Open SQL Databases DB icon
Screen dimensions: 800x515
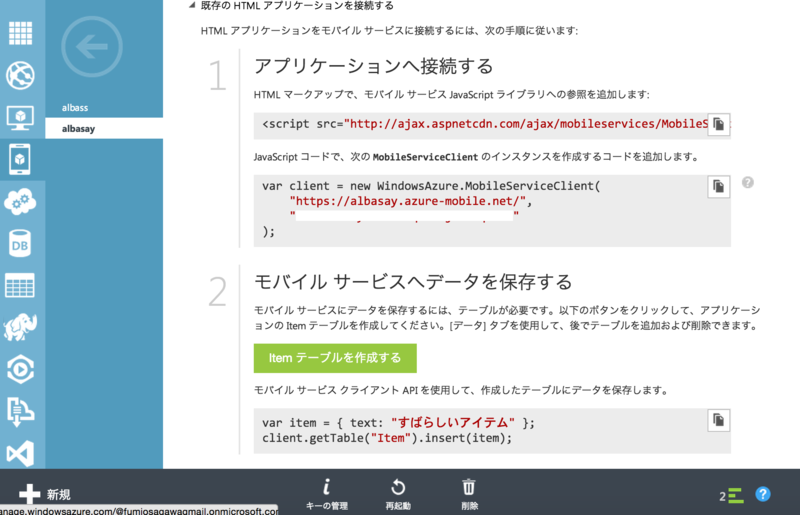[20, 243]
